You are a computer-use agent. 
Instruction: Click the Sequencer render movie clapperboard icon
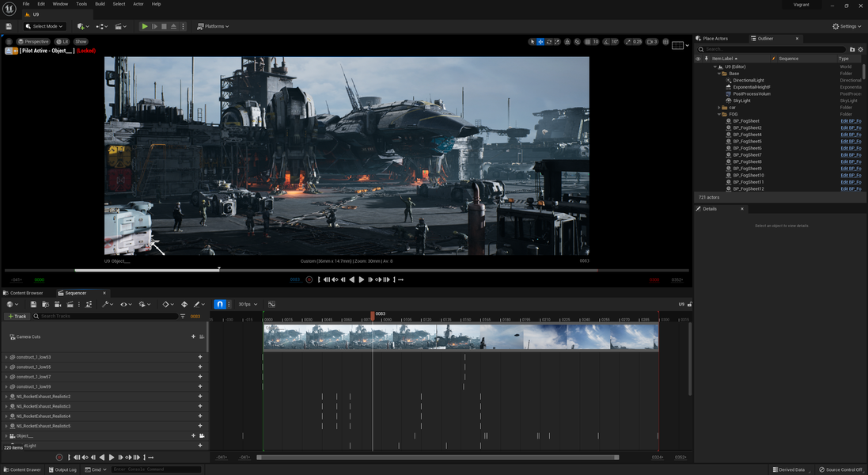pos(70,304)
